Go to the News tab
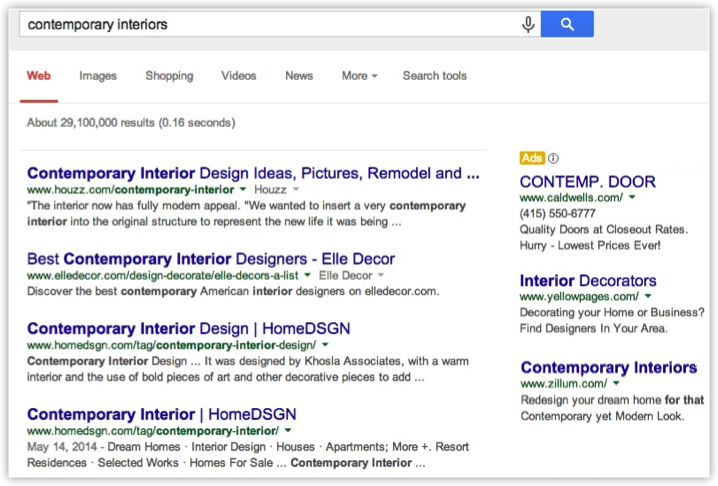The image size is (718, 486). [x=299, y=76]
